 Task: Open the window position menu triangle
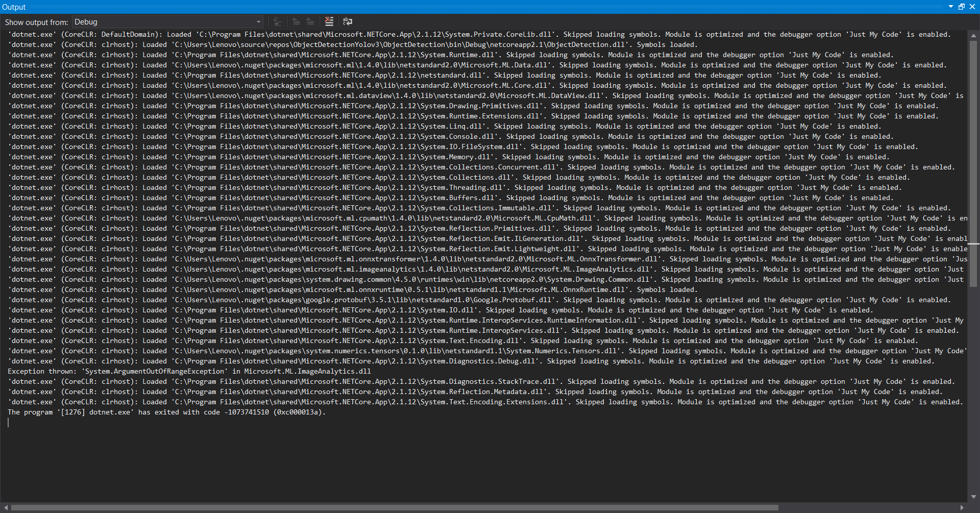click(x=951, y=7)
